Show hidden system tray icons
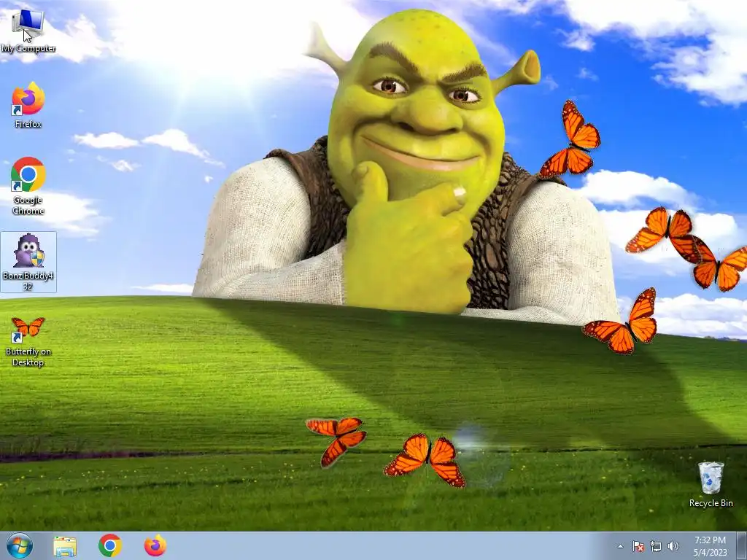This screenshot has width=747, height=560. point(620,546)
